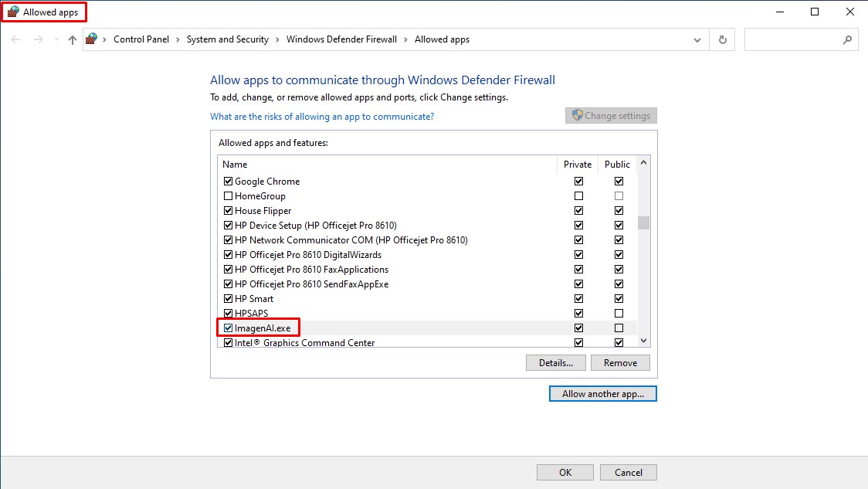Expand chevron after System and Security breadcrumb
Image resolution: width=868 pixels, height=489 pixels.
pos(277,40)
